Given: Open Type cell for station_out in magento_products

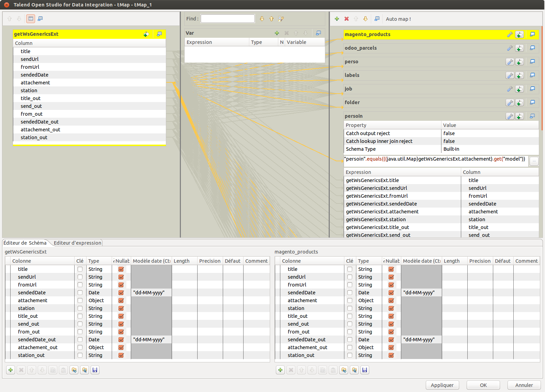Looking at the screenshot, I should (x=369, y=355).
